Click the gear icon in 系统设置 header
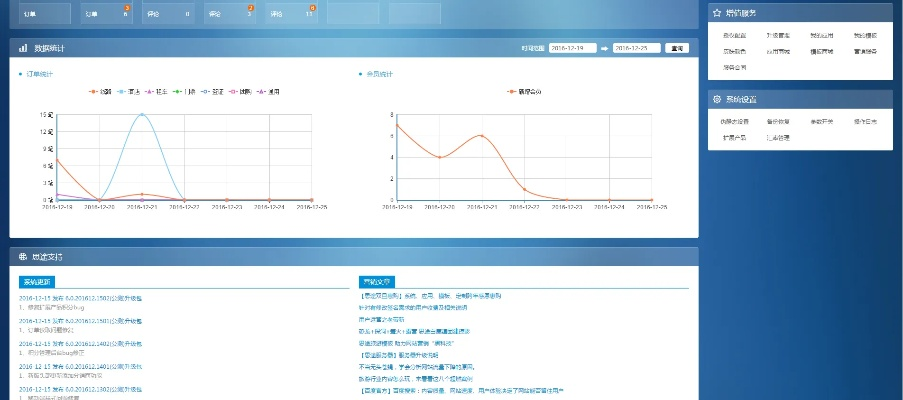 pos(717,99)
